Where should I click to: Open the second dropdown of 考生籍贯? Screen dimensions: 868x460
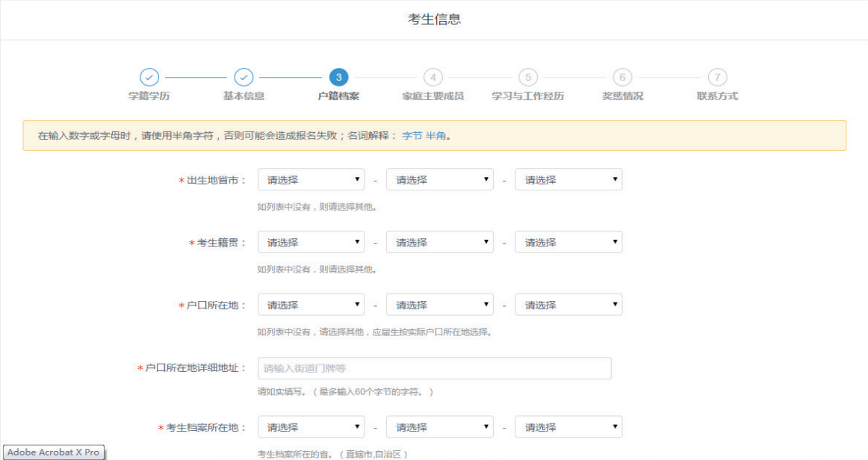pyautogui.click(x=439, y=242)
